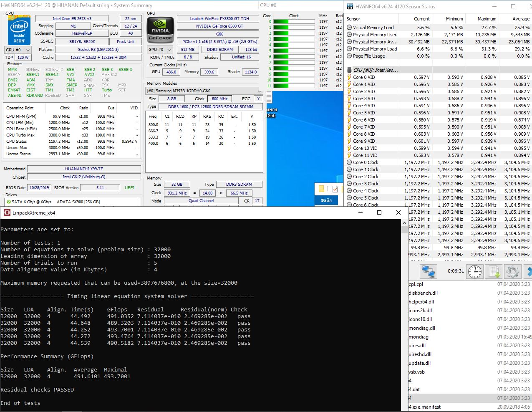Click the Current column header
This screenshot has width=532, height=412.
416,19
